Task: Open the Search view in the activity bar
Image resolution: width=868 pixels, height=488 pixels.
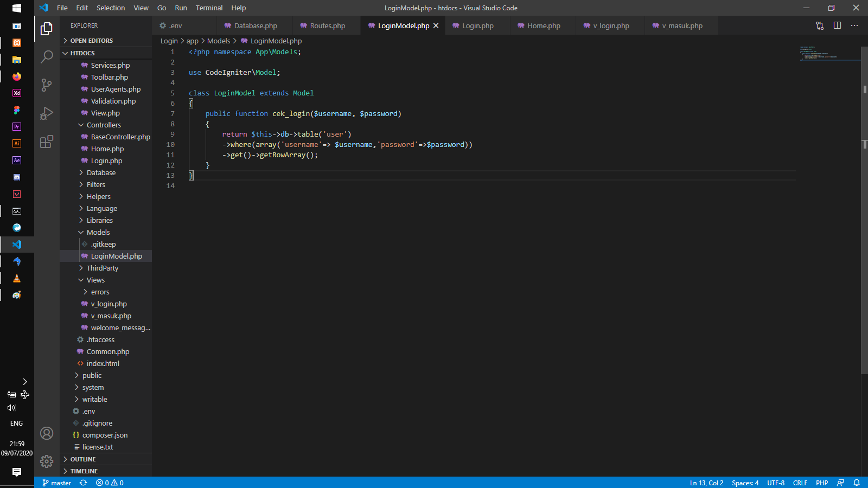Action: pyautogui.click(x=47, y=56)
